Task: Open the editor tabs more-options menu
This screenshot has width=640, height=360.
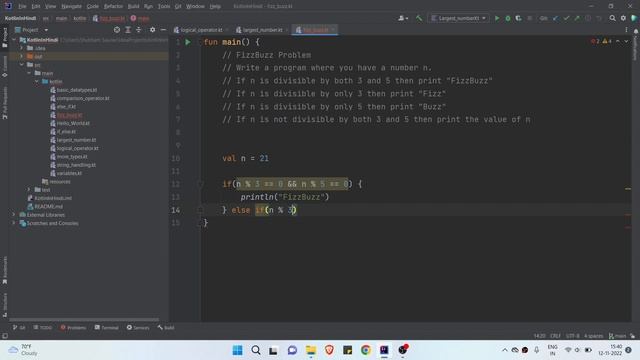Action: click(626, 30)
